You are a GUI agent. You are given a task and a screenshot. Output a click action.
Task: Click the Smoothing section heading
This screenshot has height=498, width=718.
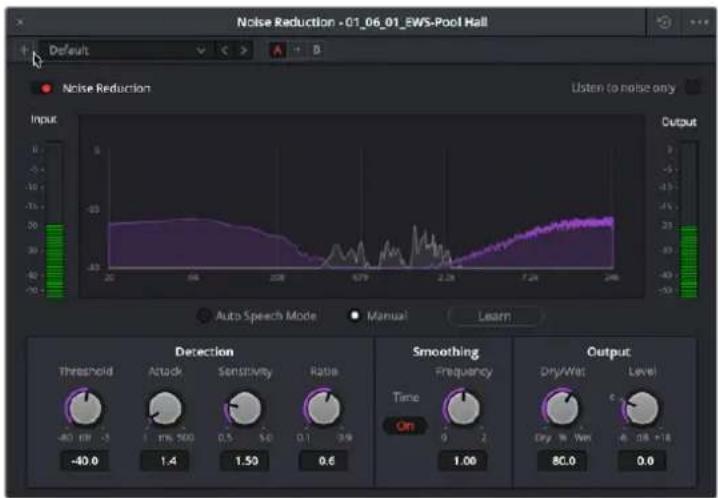point(446,352)
